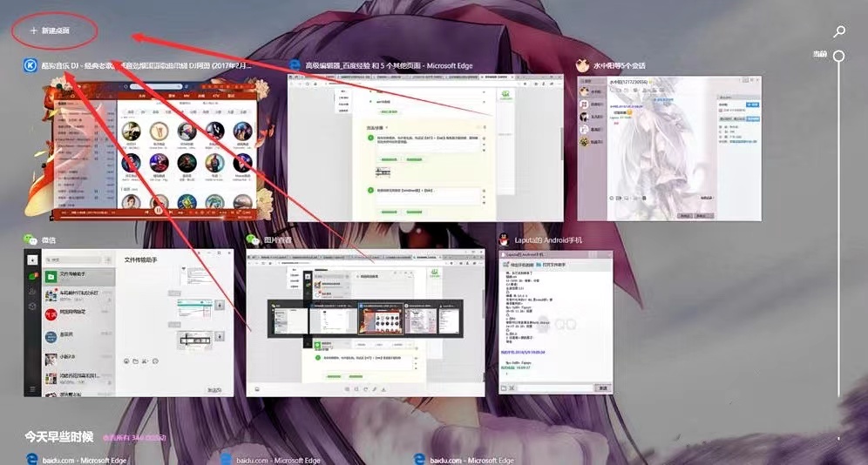Viewport: 868px width, 465px height.
Task: Switch to the 高级编辑器 Microsoft Edge thumbnail
Action: pos(425,148)
